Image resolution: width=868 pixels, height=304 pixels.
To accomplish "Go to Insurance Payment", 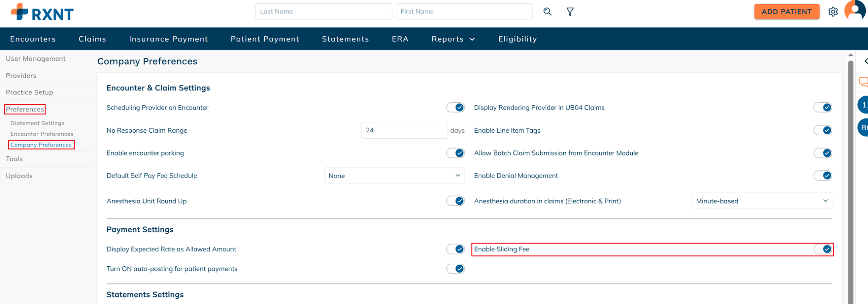I will (x=168, y=39).
